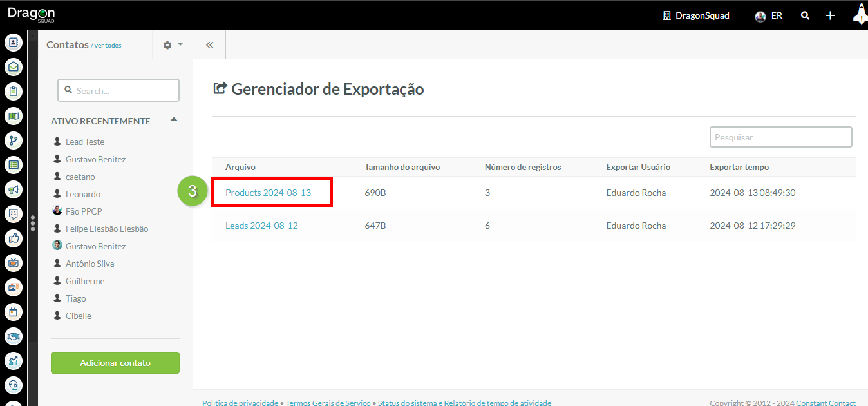Collapse the contacts side panel
Viewport: 868px width, 406px height.
[x=209, y=45]
